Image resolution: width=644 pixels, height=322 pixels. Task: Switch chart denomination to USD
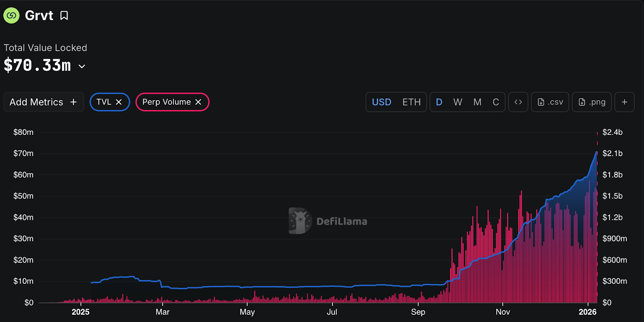click(382, 102)
